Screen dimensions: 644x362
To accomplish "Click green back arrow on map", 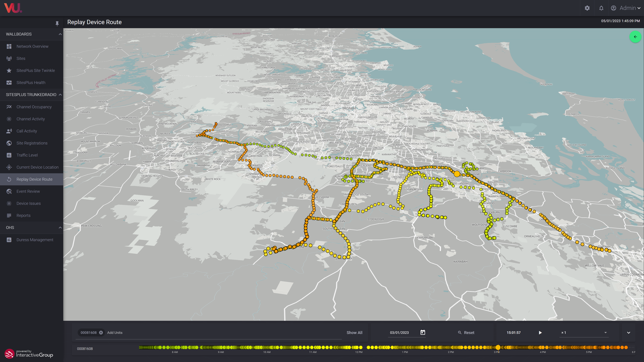I will [x=635, y=37].
